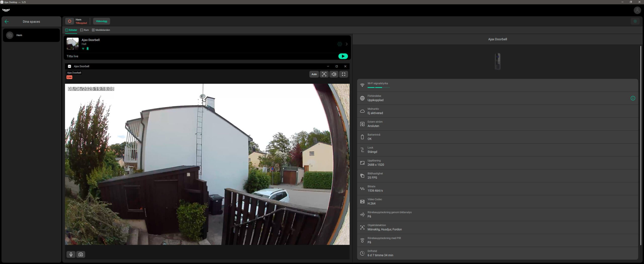644x264 pixels.
Task: Switch to the Meddelanden tab
Action: (x=101, y=30)
